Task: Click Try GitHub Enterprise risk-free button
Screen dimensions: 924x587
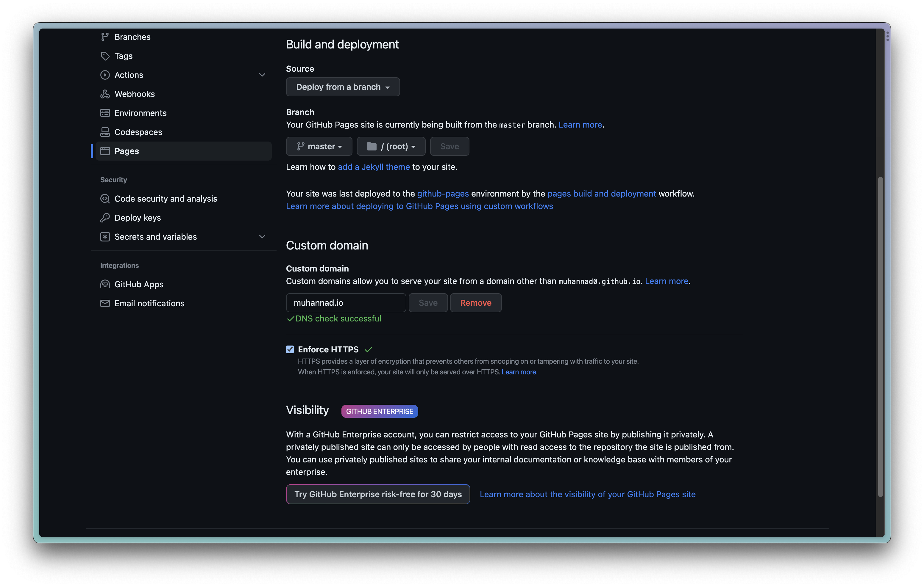Action: pyautogui.click(x=377, y=494)
